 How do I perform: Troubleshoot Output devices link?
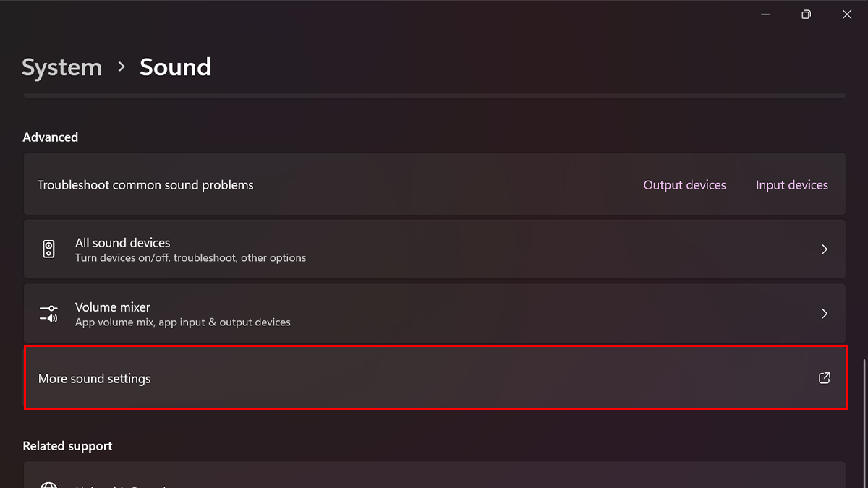pos(684,185)
